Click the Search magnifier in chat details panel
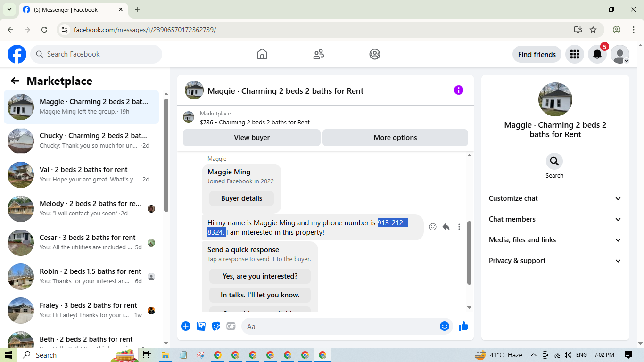 pyautogui.click(x=554, y=161)
